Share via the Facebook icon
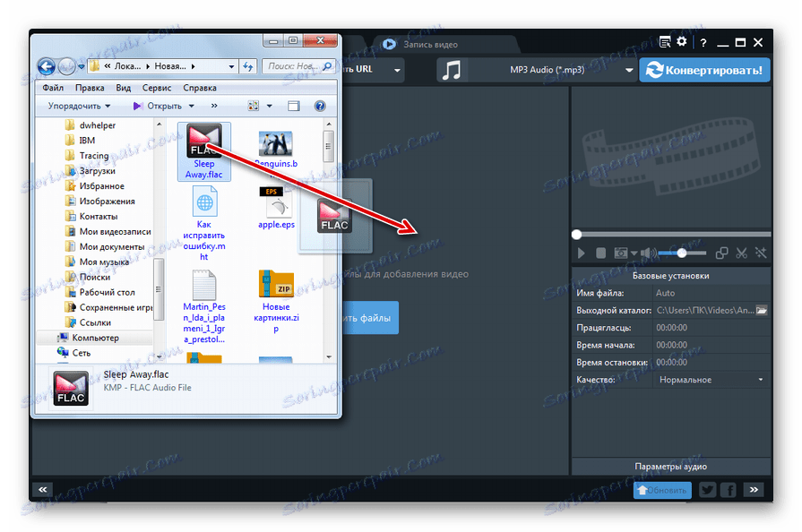 click(x=729, y=490)
